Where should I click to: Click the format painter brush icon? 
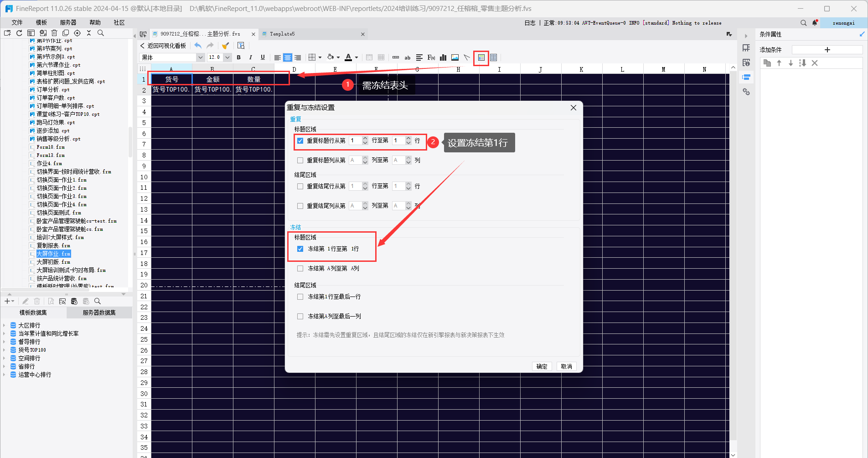tap(225, 46)
